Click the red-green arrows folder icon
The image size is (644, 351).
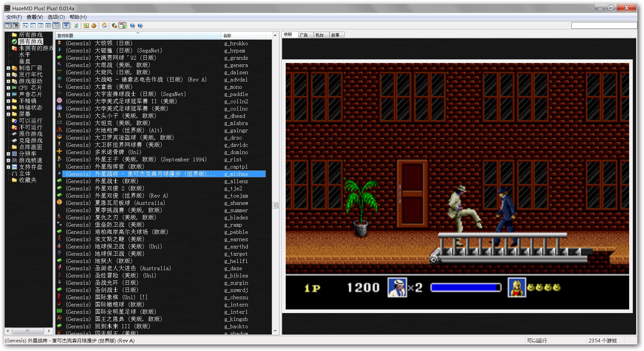(114, 25)
